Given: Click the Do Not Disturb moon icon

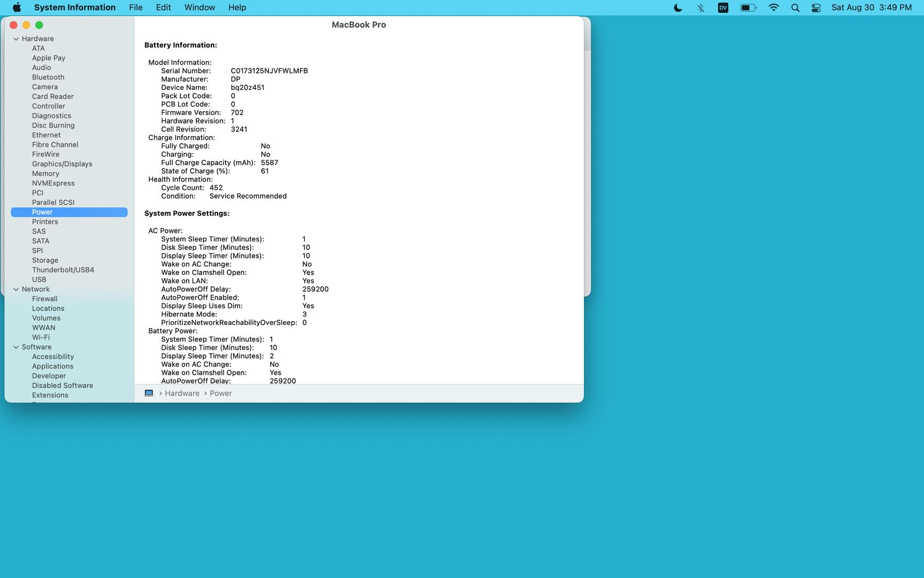Looking at the screenshot, I should (678, 7).
